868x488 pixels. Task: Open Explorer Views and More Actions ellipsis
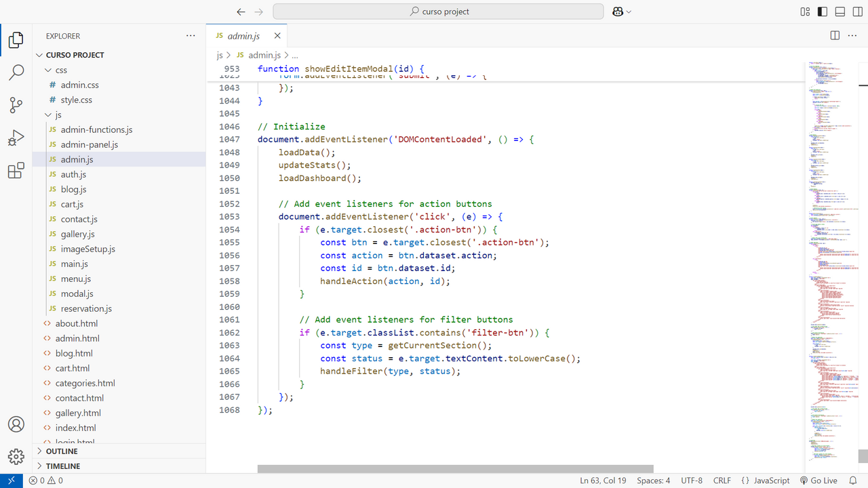coord(191,35)
